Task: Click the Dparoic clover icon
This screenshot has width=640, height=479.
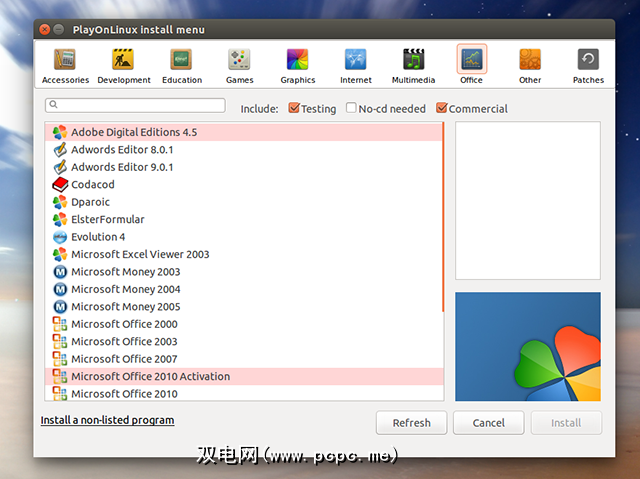Action: click(60, 202)
